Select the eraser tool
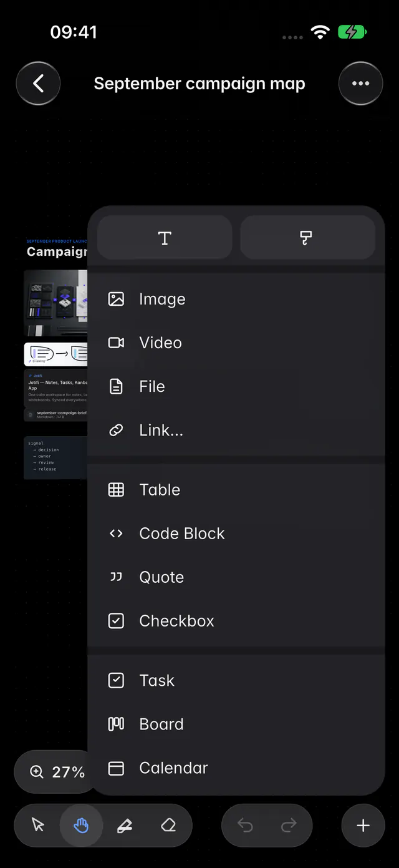Viewport: 399px width, 868px height. [168, 826]
